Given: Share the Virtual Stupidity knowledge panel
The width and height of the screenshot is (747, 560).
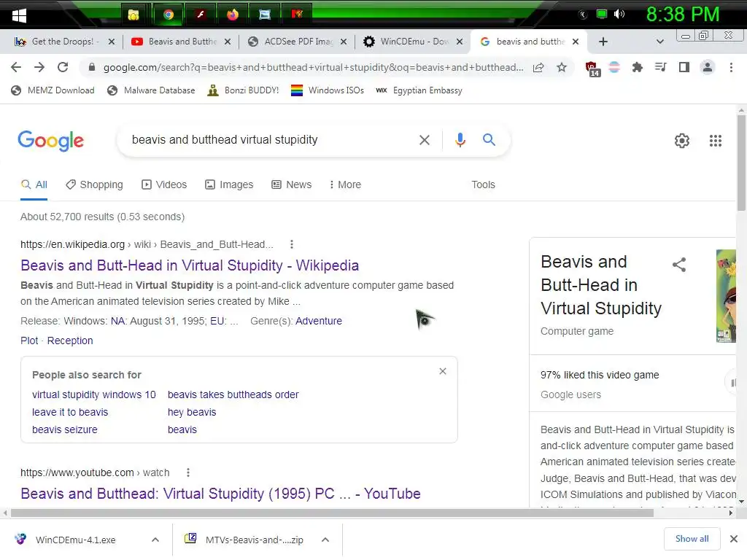Looking at the screenshot, I should tap(679, 265).
